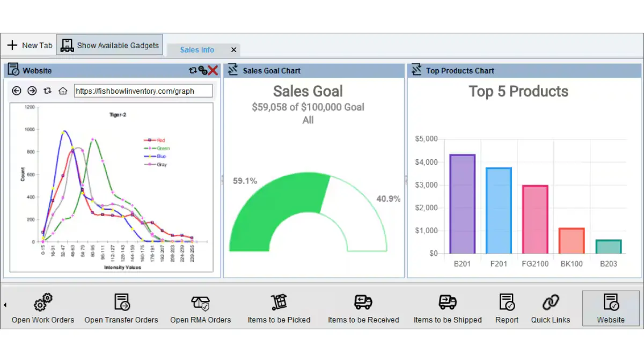Click the refresh icon in Website gadget header
644x362 pixels.
click(192, 70)
